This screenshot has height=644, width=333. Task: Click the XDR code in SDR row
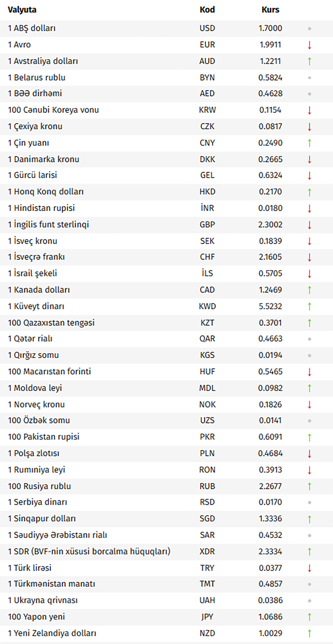point(207,551)
